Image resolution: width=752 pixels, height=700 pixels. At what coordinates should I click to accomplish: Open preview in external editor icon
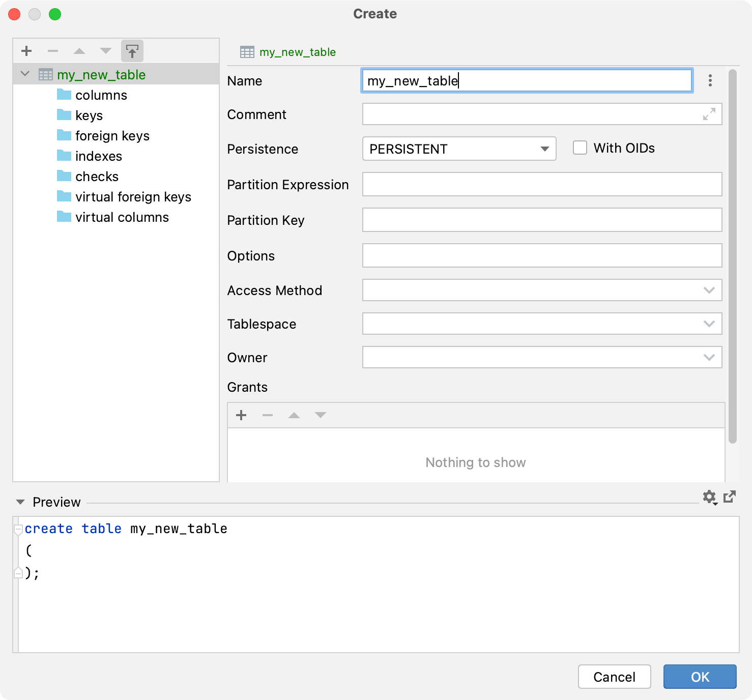click(730, 497)
